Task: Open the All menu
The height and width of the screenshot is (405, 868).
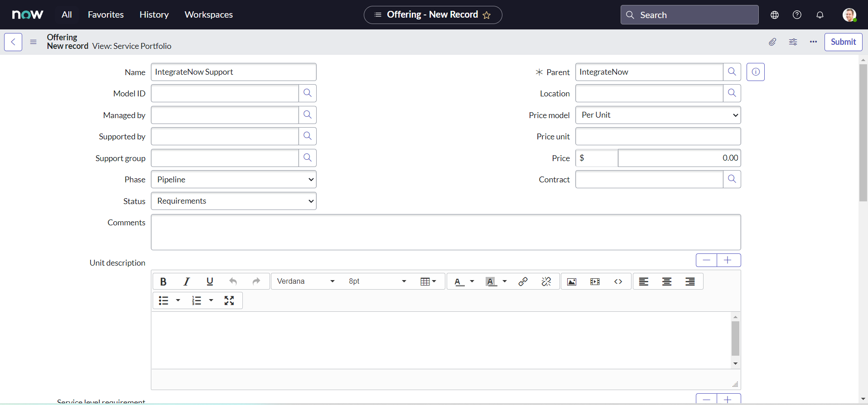Action: [67, 15]
